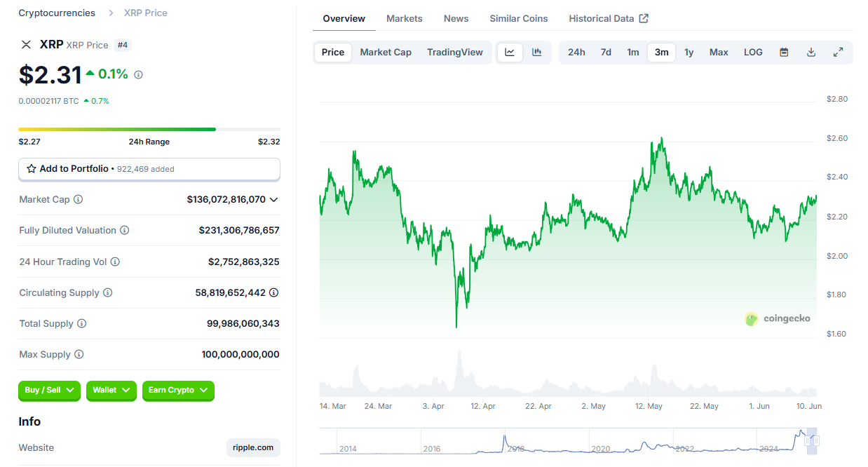Click Fully Diluted Valuation info icon
The width and height of the screenshot is (868, 467).
(x=124, y=230)
